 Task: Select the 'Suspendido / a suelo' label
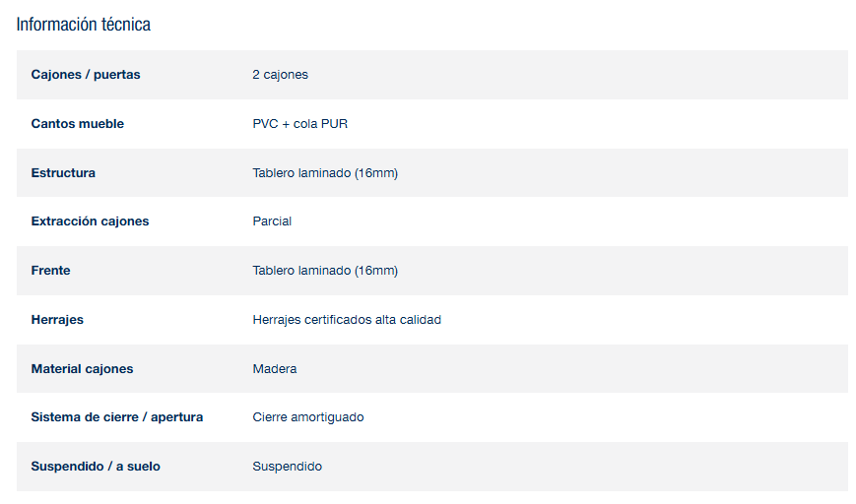[96, 467]
